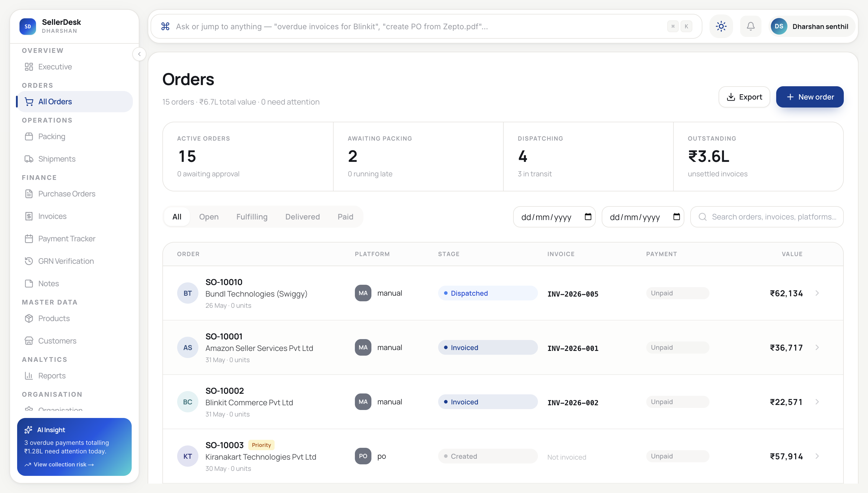The image size is (868, 493).
Task: Click the DS user avatar
Action: click(x=779, y=26)
